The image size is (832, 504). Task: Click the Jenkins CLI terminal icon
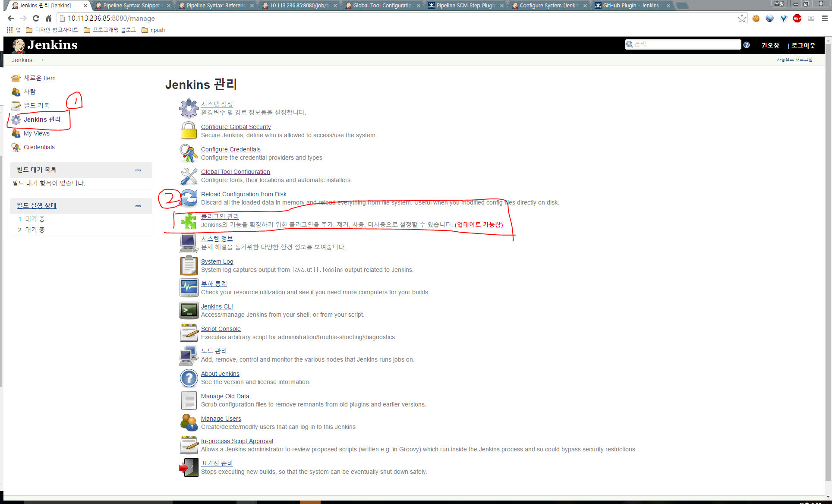(x=189, y=311)
